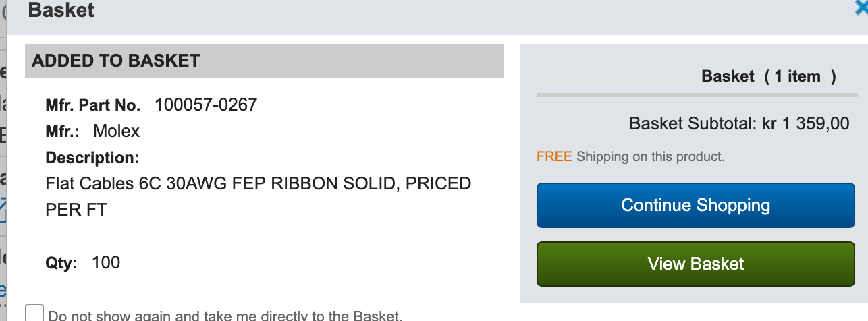This screenshot has height=321, width=868.
Task: Click the 'Qty:' label
Action: tap(61, 263)
